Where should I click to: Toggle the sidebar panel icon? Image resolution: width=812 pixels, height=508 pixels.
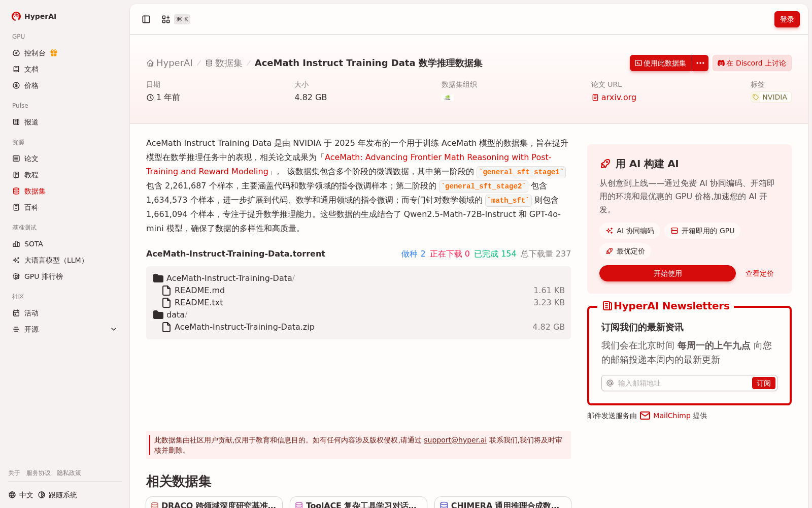click(x=146, y=19)
